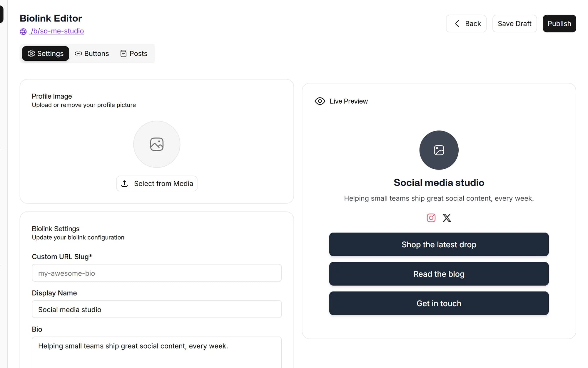Click the globe icon beside the slug link
Viewport: 588px width, 368px height.
point(23,32)
